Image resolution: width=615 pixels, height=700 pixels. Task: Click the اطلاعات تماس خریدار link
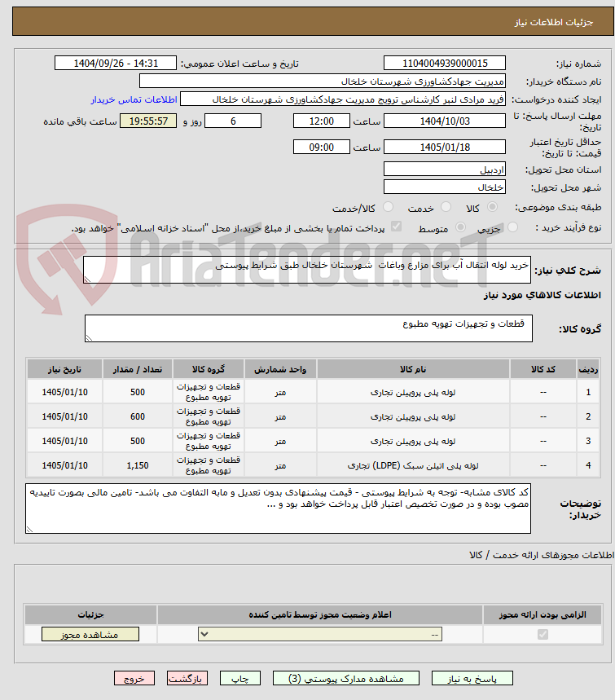tap(134, 99)
